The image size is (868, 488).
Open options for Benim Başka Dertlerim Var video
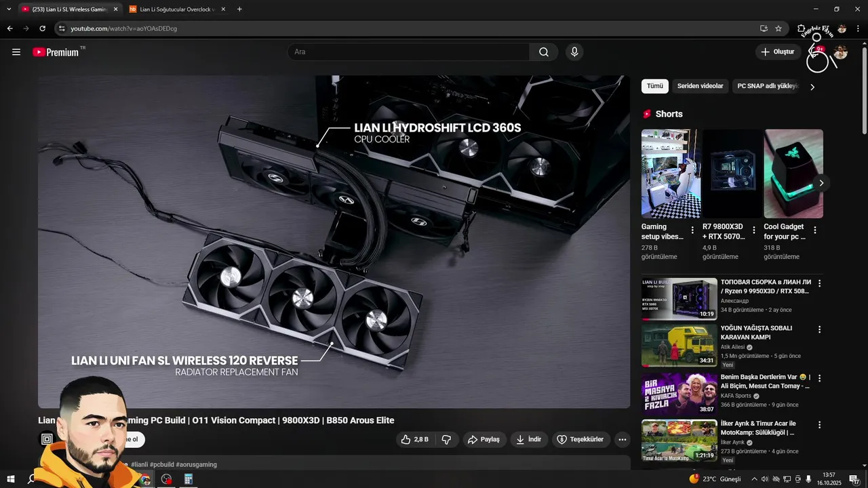(x=819, y=378)
